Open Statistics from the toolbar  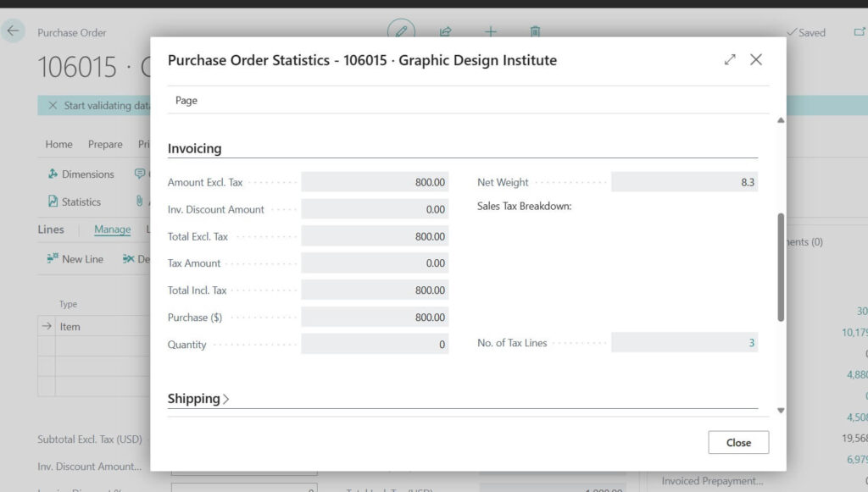coord(74,202)
